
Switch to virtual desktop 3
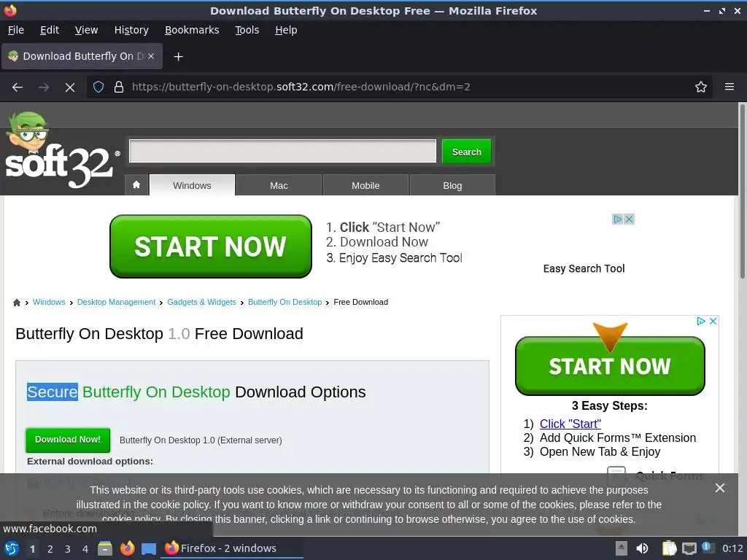pos(68,549)
